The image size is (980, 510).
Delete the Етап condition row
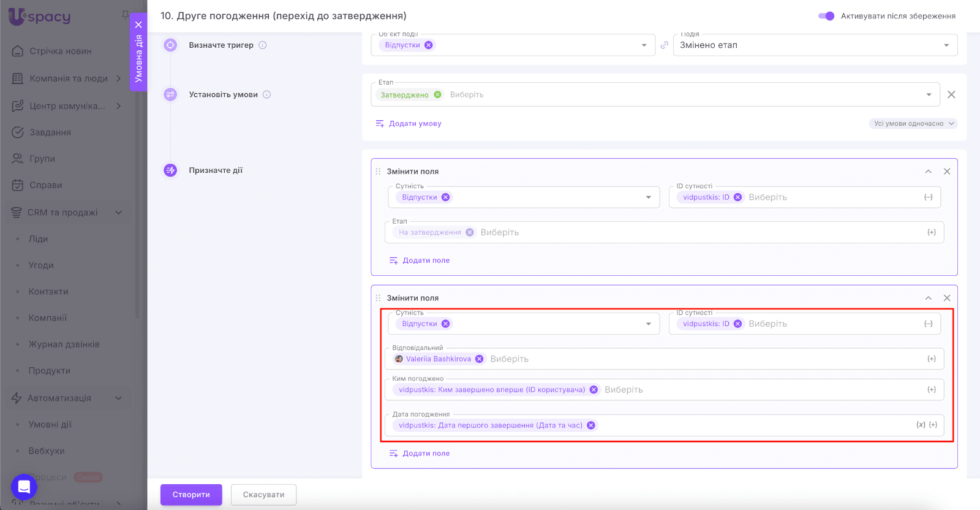[x=951, y=94]
